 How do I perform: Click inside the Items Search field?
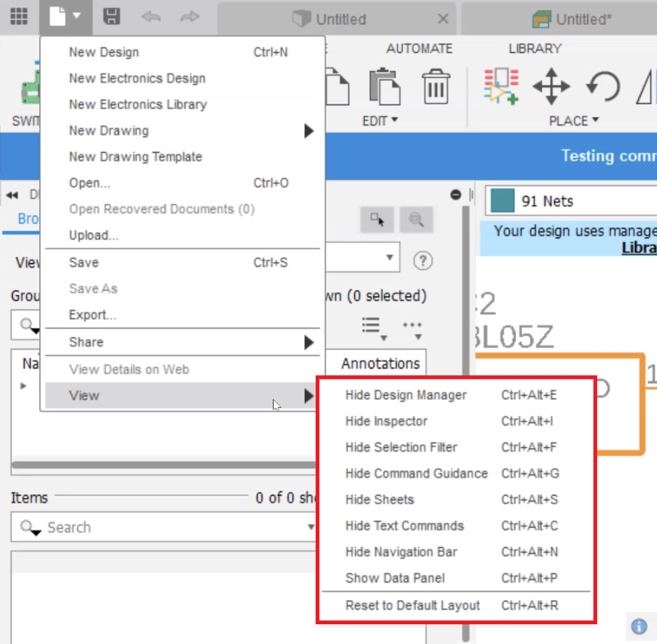point(151,527)
